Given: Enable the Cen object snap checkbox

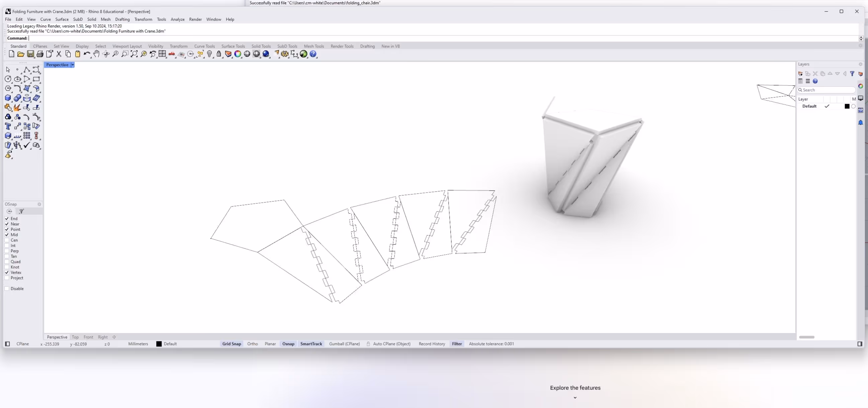Looking at the screenshot, I should [7, 240].
